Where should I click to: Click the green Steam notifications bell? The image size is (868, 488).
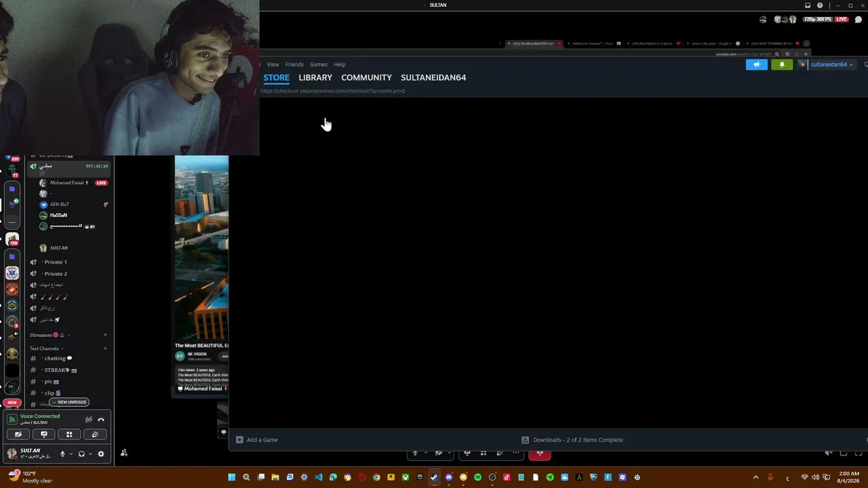[782, 64]
